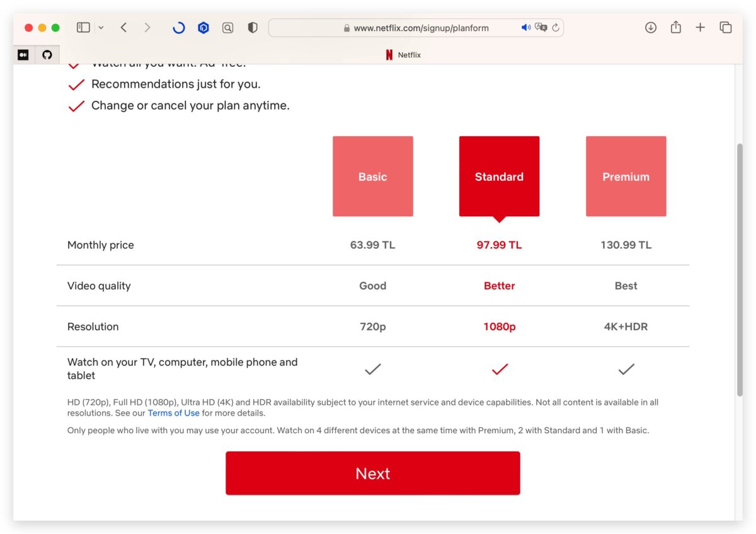
Task: Show the downloads list
Action: coord(651,28)
